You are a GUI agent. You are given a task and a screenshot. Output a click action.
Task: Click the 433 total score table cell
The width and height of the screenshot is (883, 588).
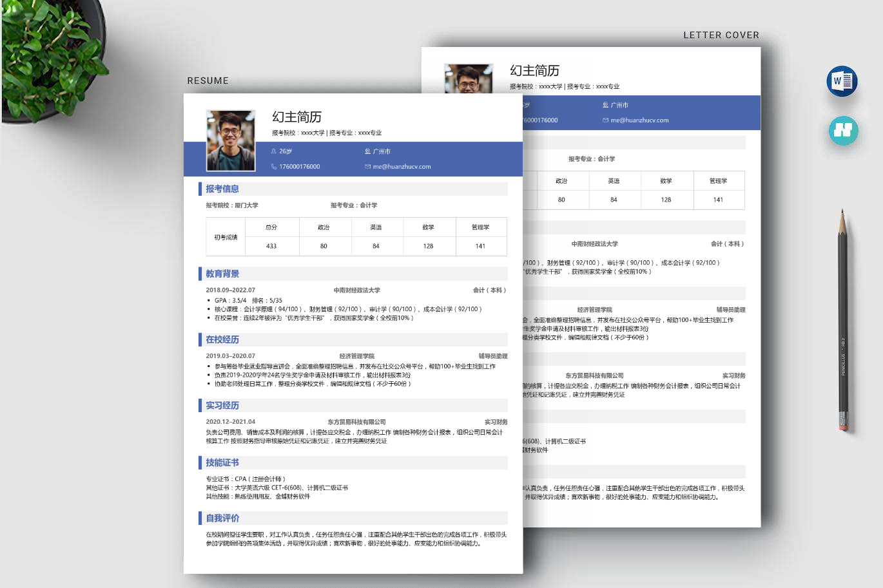click(271, 246)
